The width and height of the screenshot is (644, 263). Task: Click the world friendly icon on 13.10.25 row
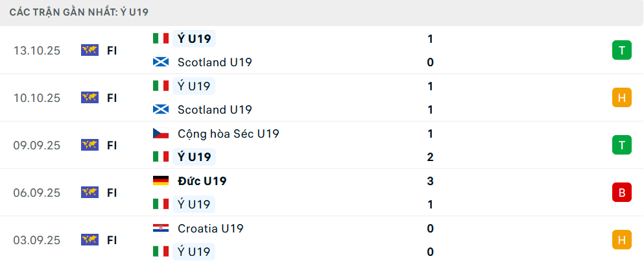point(89,50)
